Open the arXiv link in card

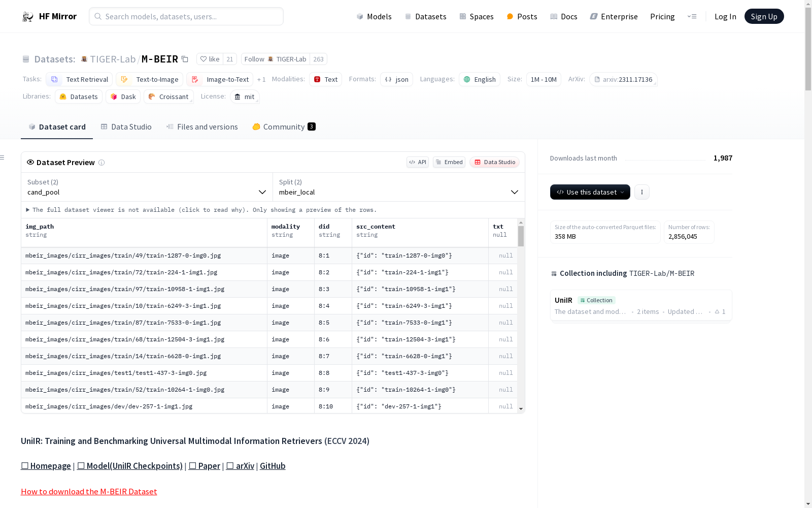point(240,466)
